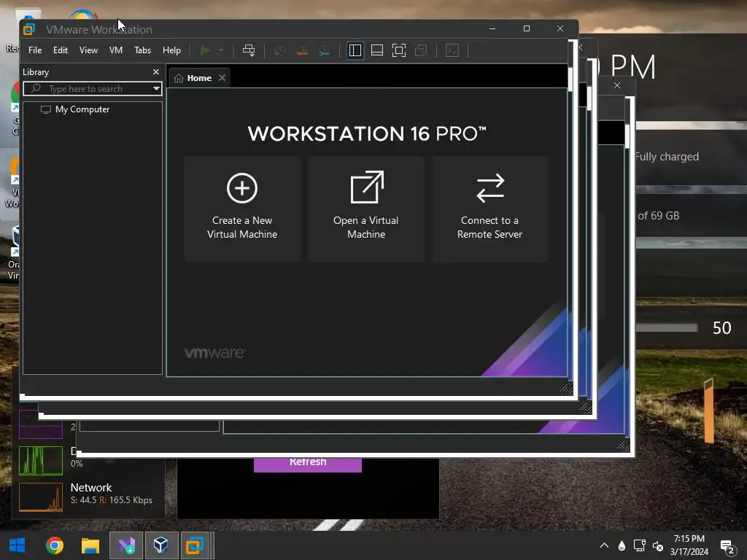Open the Windows Start menu
Image resolution: width=747 pixels, height=560 pixels.
(18, 545)
